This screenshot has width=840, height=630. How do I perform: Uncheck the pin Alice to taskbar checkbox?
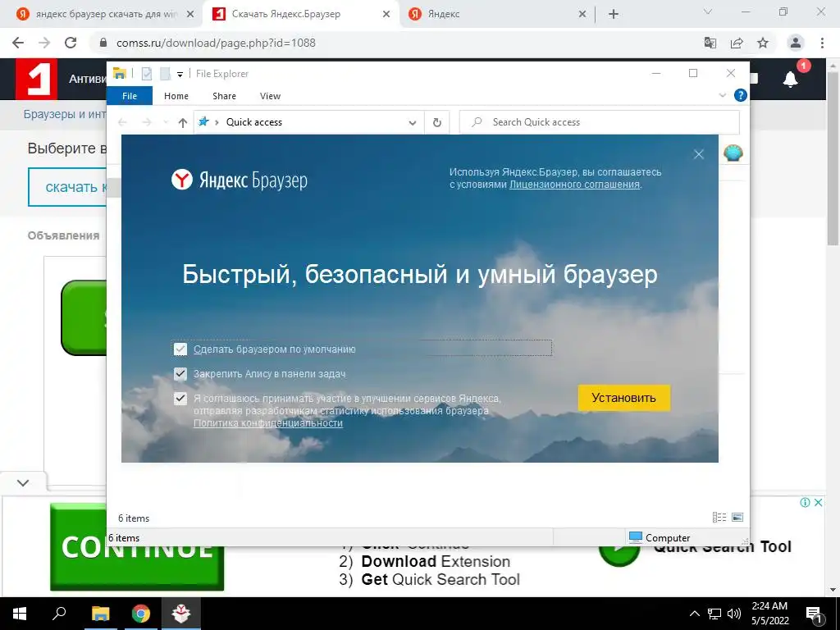180,374
